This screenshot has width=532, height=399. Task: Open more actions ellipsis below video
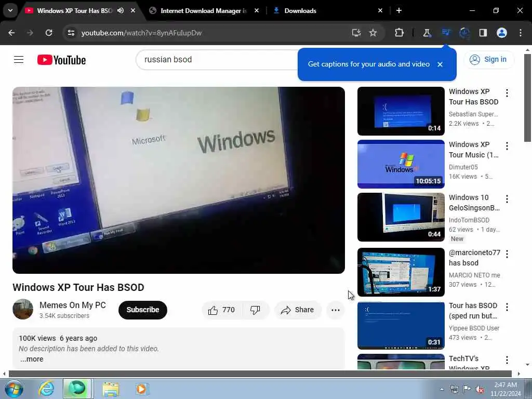pos(335,310)
